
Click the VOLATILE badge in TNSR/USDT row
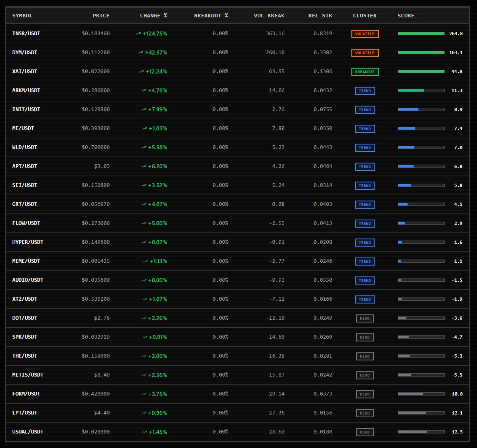coord(365,34)
